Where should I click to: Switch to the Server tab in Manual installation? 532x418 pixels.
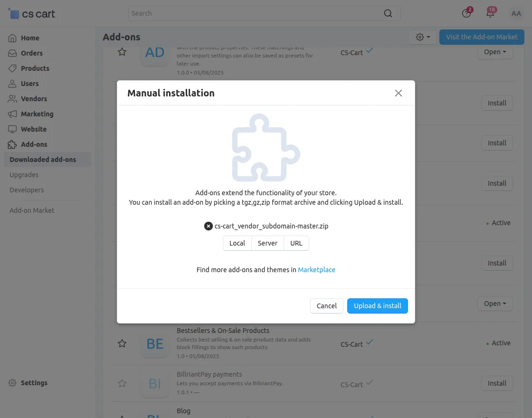267,243
